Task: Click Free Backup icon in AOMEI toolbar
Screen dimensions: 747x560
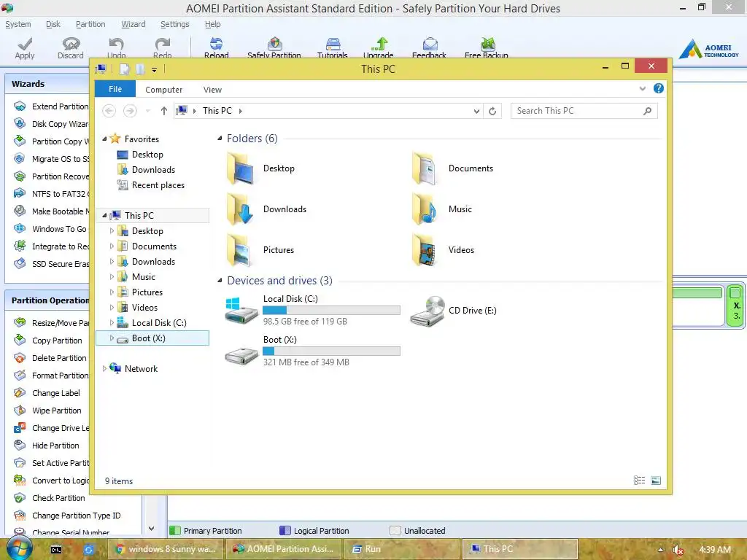Action: pos(487,44)
